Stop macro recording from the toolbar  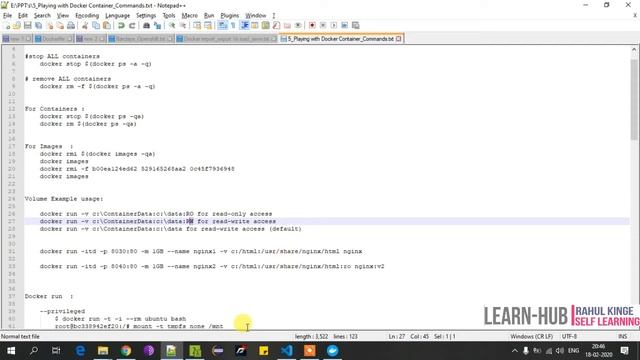tap(323, 25)
